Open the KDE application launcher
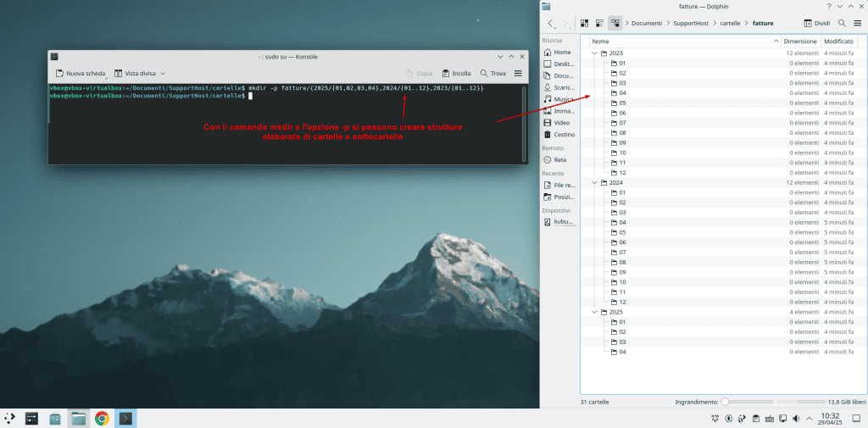Viewport: 868px width, 428px height. [x=10, y=419]
